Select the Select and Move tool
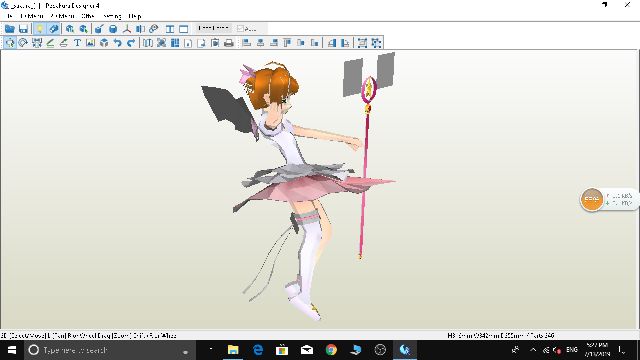Screen dimensions: 640x360 pos(10,42)
